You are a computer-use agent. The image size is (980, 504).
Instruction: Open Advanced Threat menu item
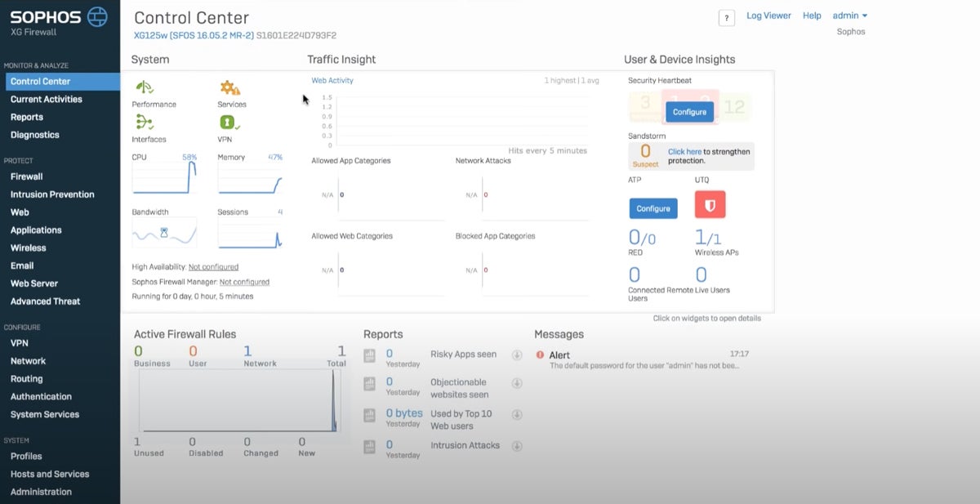(45, 301)
